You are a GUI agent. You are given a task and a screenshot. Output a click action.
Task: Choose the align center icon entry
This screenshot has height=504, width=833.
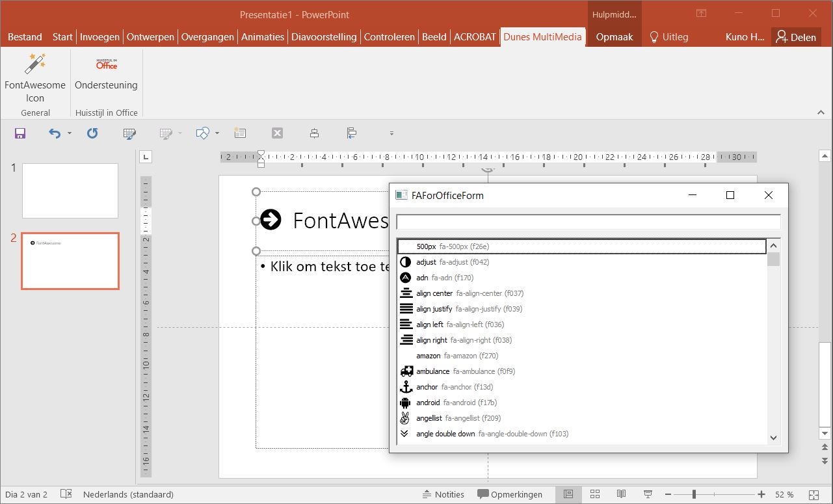581,293
